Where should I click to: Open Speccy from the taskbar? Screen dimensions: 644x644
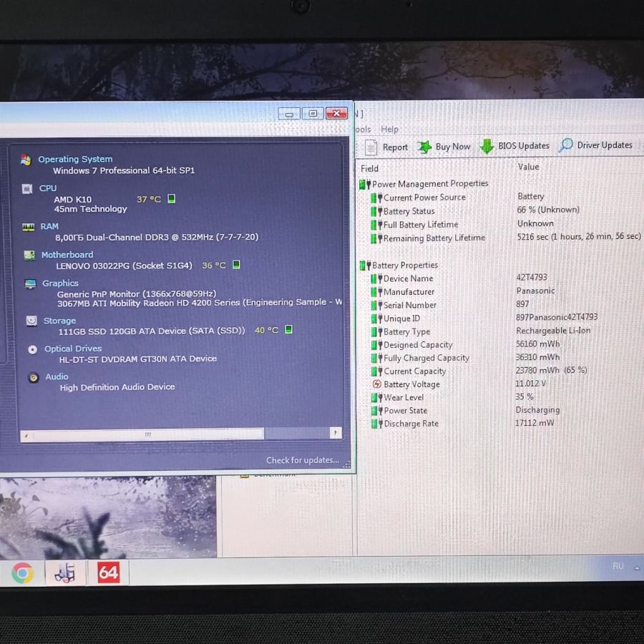(65, 572)
